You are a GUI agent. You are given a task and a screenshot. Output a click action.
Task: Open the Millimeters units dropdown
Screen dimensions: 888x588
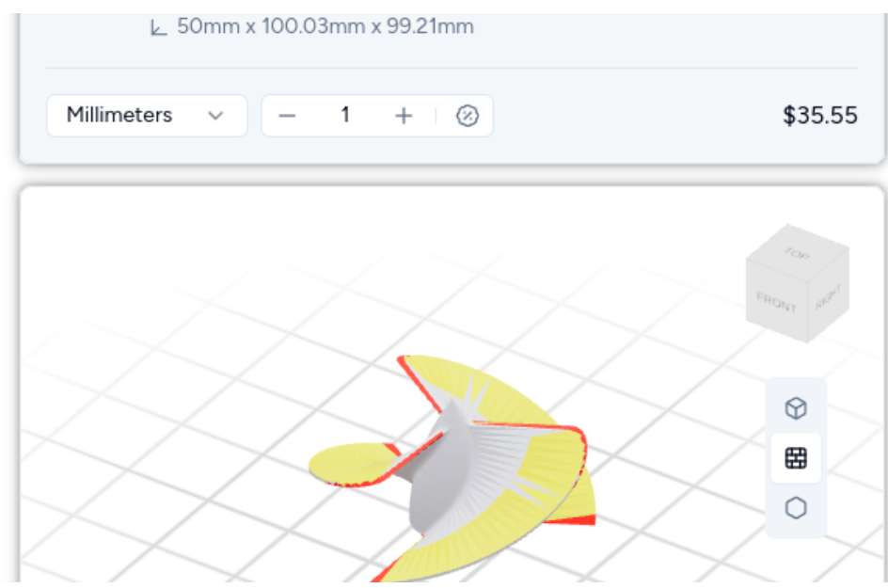146,116
